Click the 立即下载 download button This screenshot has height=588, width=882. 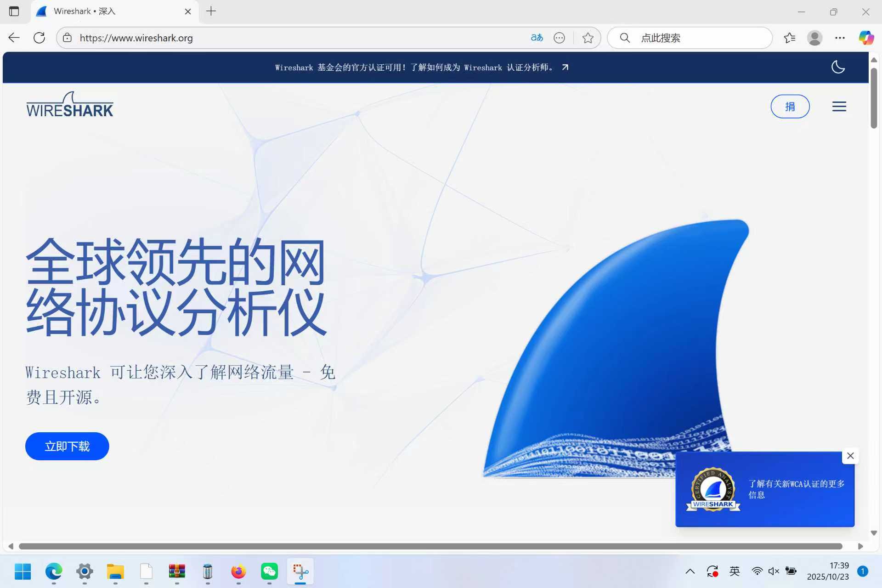tap(67, 446)
